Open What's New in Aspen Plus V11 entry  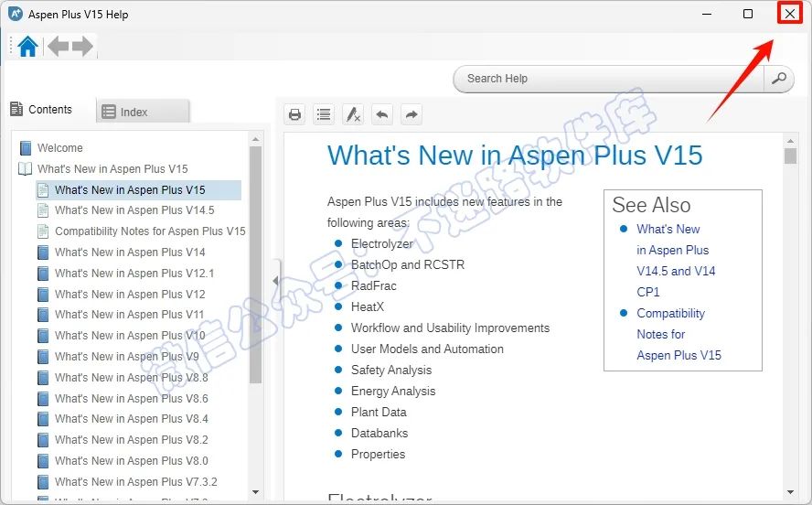click(x=130, y=315)
